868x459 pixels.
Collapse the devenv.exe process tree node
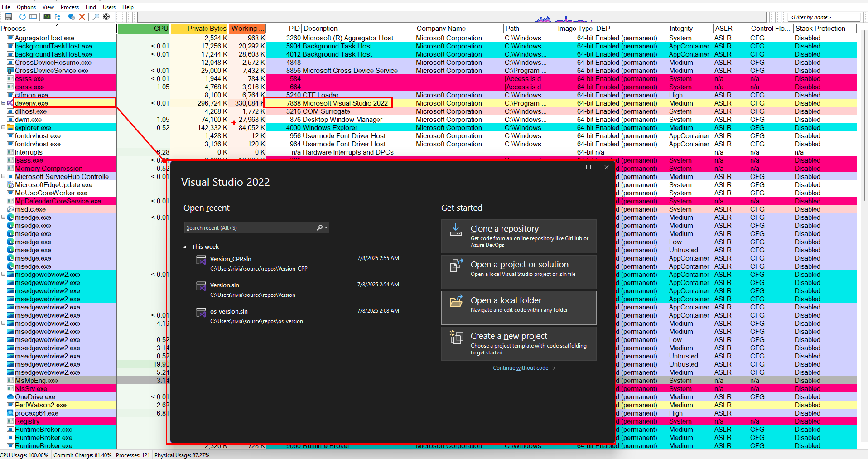click(3, 103)
